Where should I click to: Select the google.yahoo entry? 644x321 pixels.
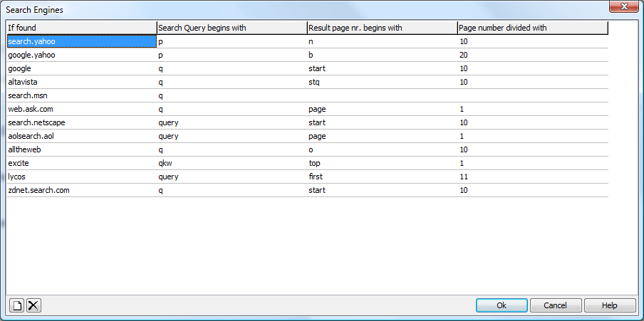pos(82,55)
